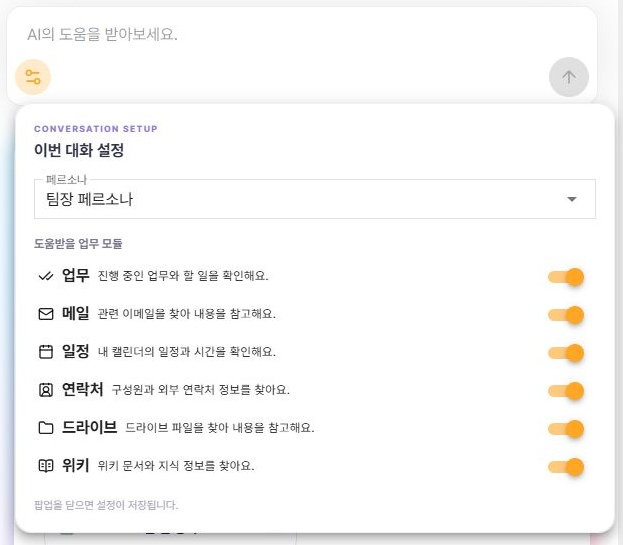The image size is (623, 545).
Task: Click the 업무 double-check icon
Action: [x=46, y=276]
